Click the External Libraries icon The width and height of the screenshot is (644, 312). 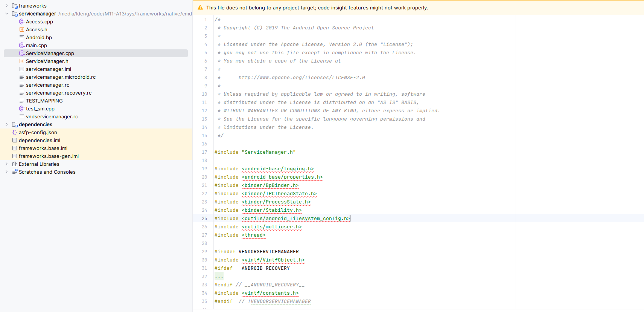click(x=15, y=164)
